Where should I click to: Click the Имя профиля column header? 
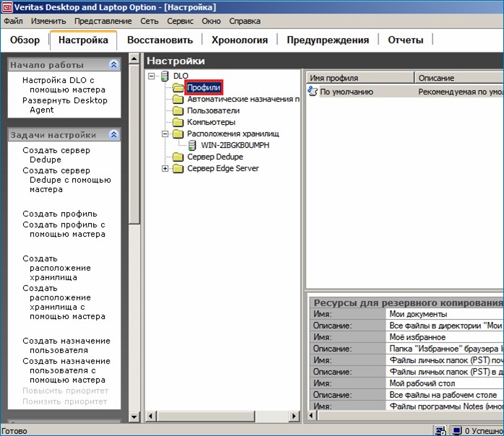pos(360,77)
